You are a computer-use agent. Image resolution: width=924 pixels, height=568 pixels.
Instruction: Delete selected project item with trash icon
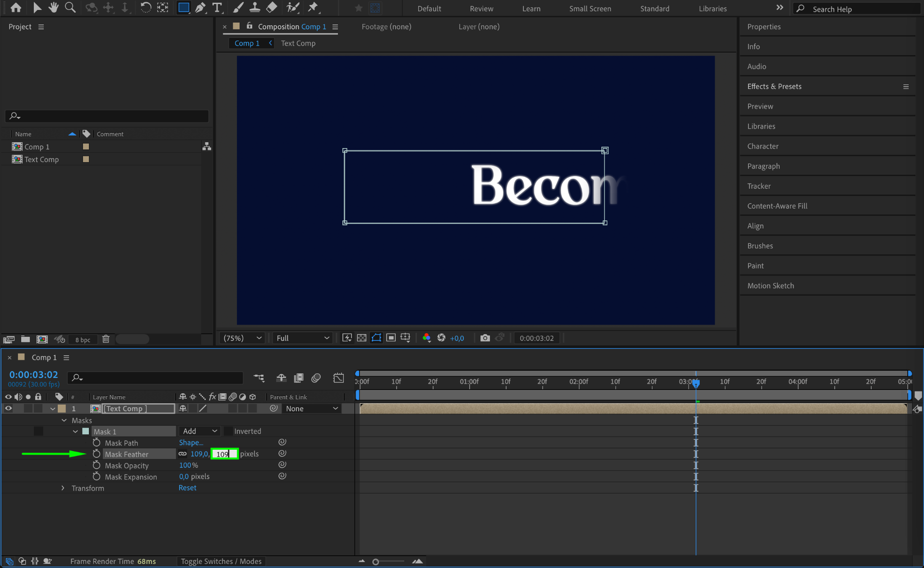click(106, 339)
